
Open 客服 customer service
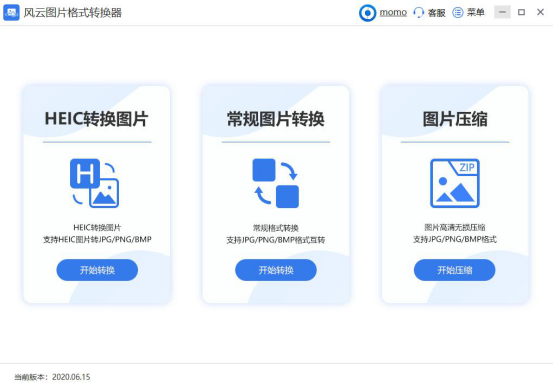click(436, 13)
